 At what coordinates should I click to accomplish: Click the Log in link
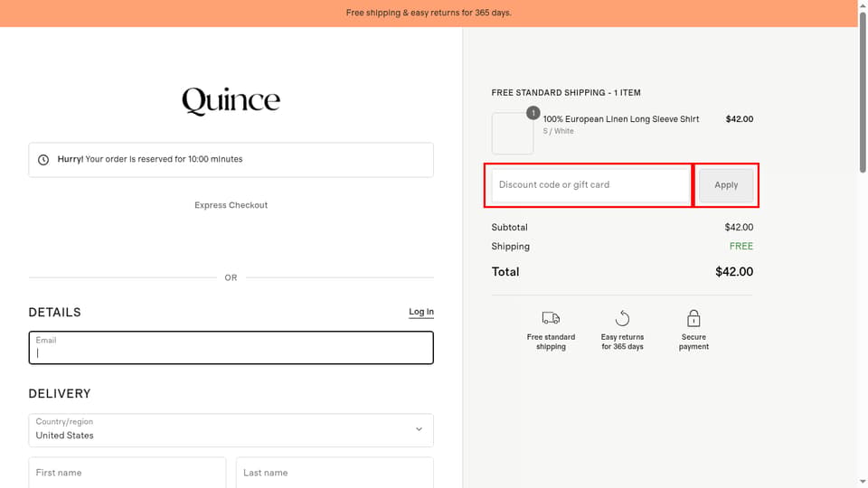click(x=421, y=312)
